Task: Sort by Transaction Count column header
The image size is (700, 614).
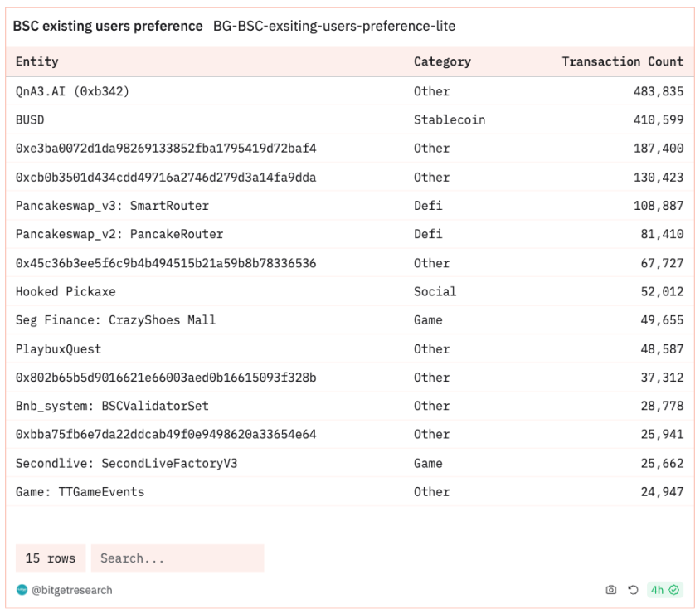Action: point(622,61)
